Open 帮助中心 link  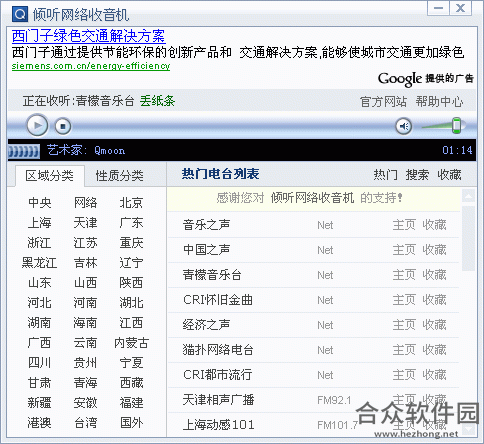coord(439,101)
